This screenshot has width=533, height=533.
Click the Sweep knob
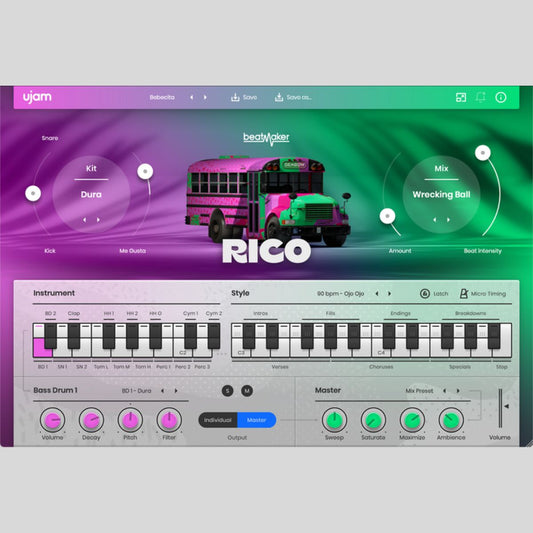[x=334, y=420]
